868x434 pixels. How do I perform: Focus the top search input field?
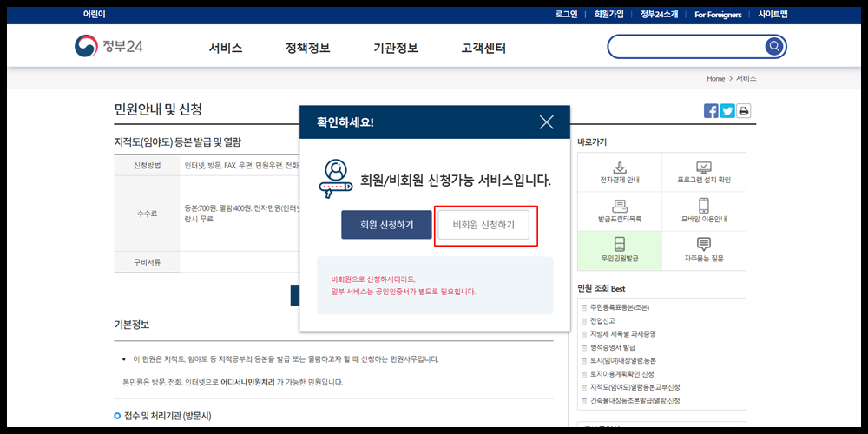point(687,47)
